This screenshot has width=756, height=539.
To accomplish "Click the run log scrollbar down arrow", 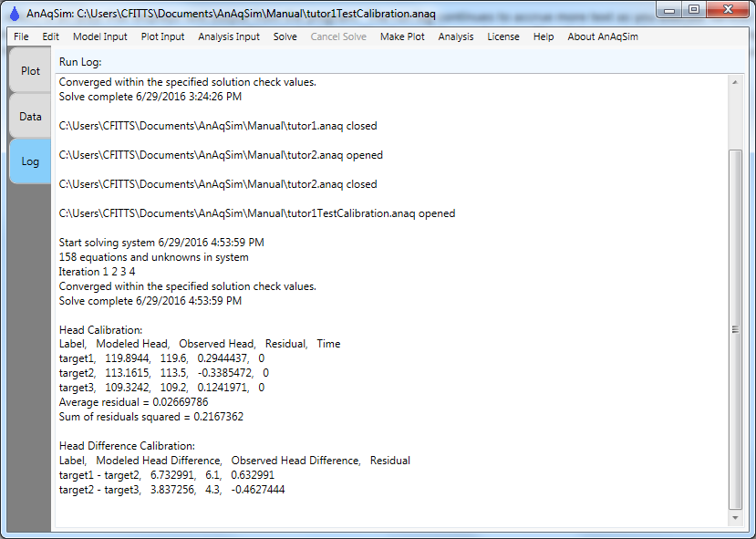I will click(737, 519).
